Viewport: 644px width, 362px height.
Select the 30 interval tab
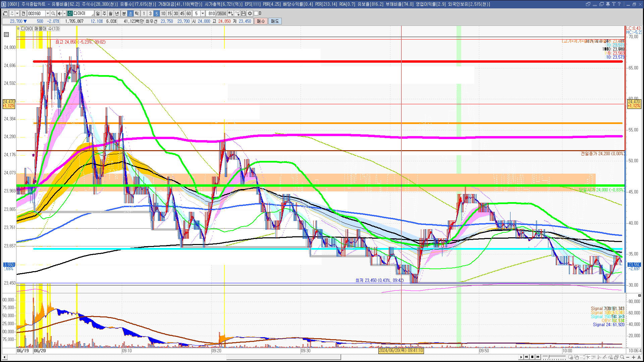[176, 13]
